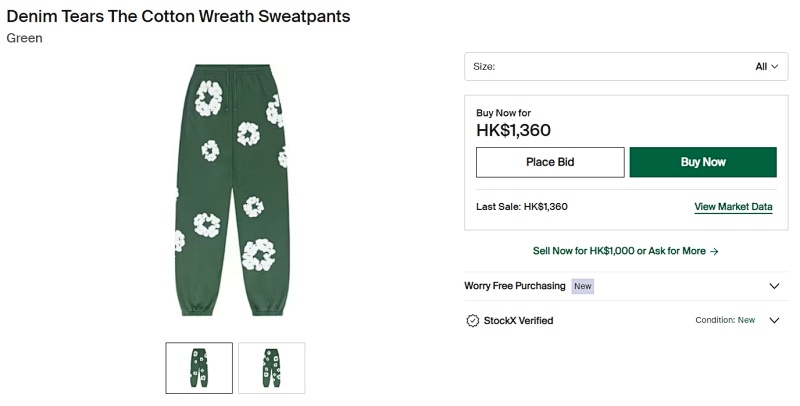Image resolution: width=800 pixels, height=406 pixels.
Task: Click the Buy Now for HK$1,360 price
Action: (x=513, y=130)
